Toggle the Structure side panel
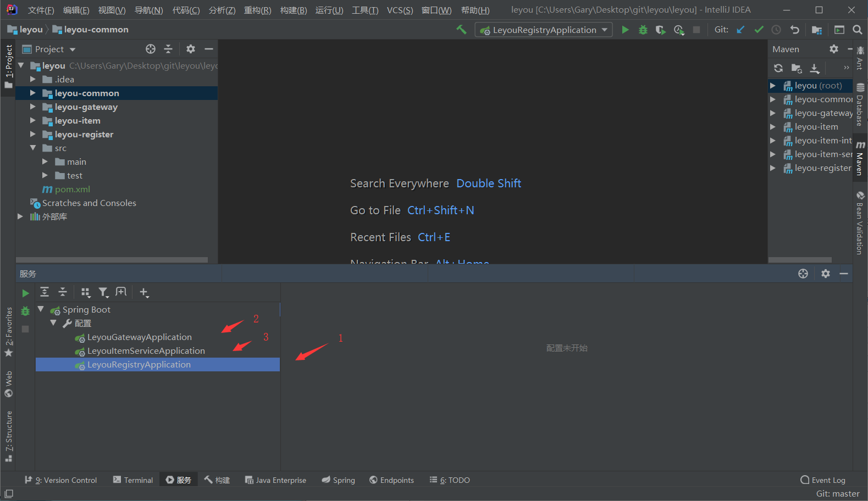The width and height of the screenshot is (868, 501). 9,436
